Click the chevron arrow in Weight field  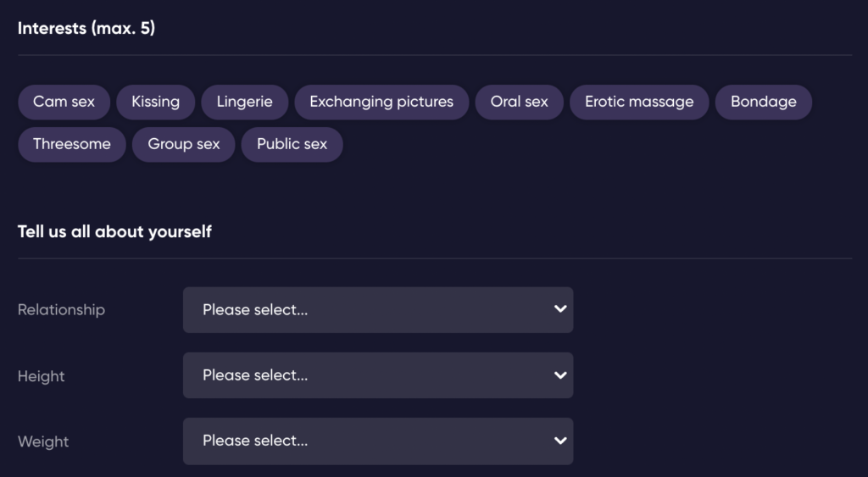pyautogui.click(x=560, y=441)
